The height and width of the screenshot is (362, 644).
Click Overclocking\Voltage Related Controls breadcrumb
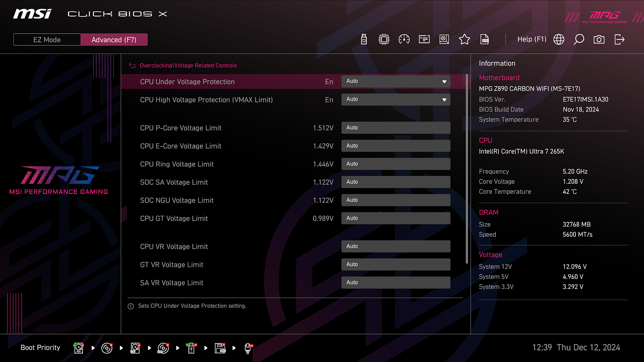(188, 66)
